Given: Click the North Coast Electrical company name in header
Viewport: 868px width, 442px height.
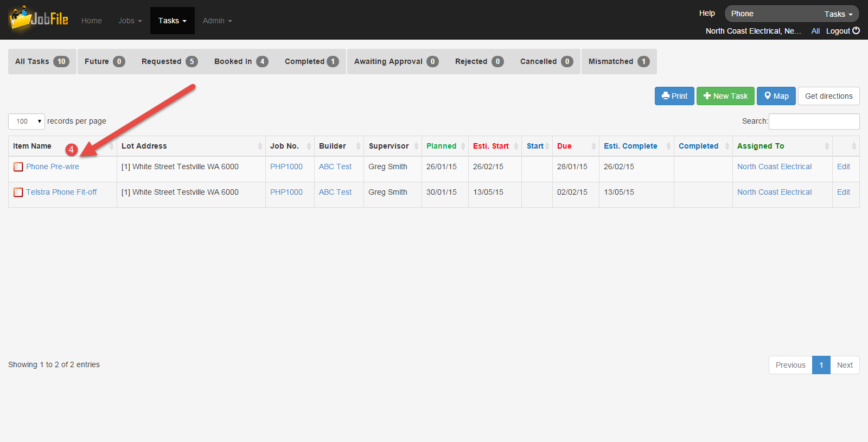Looking at the screenshot, I should click(x=753, y=31).
